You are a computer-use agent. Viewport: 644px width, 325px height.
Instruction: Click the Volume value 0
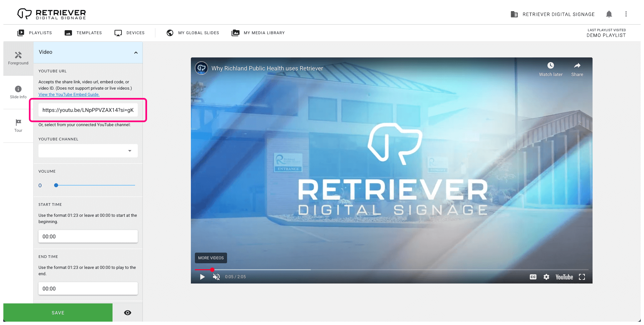[40, 186]
